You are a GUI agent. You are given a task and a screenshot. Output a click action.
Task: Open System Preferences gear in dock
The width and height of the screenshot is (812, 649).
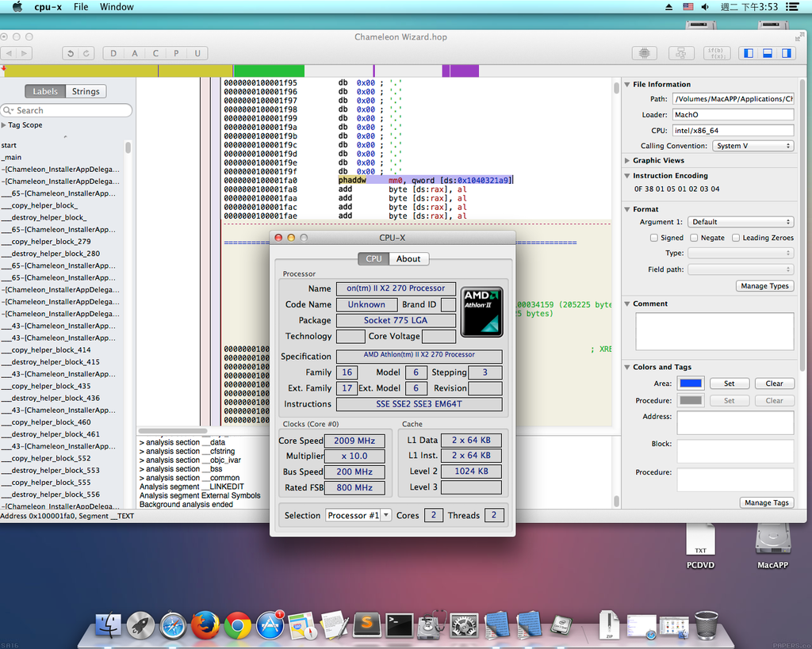point(464,624)
